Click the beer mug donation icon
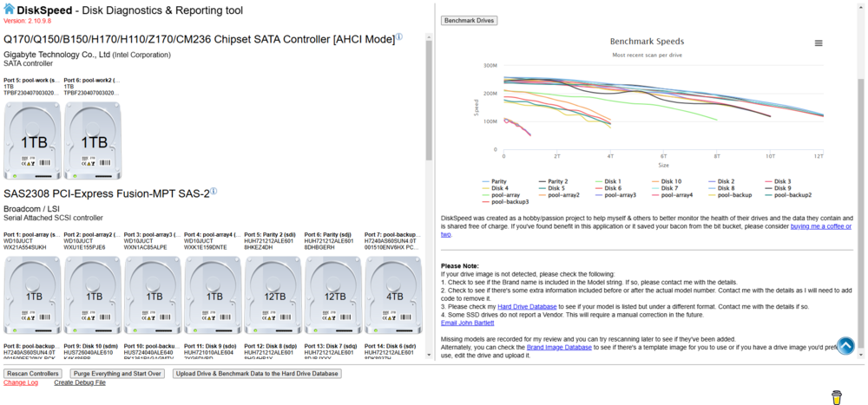The width and height of the screenshot is (868, 405). click(838, 397)
